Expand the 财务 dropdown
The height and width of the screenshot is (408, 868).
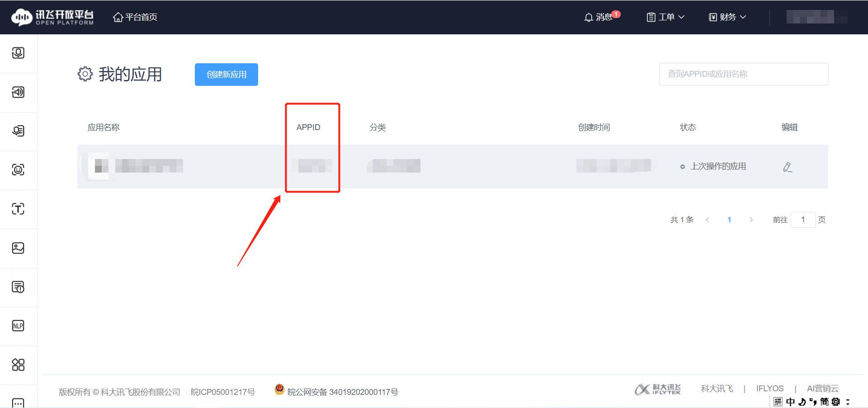click(726, 17)
